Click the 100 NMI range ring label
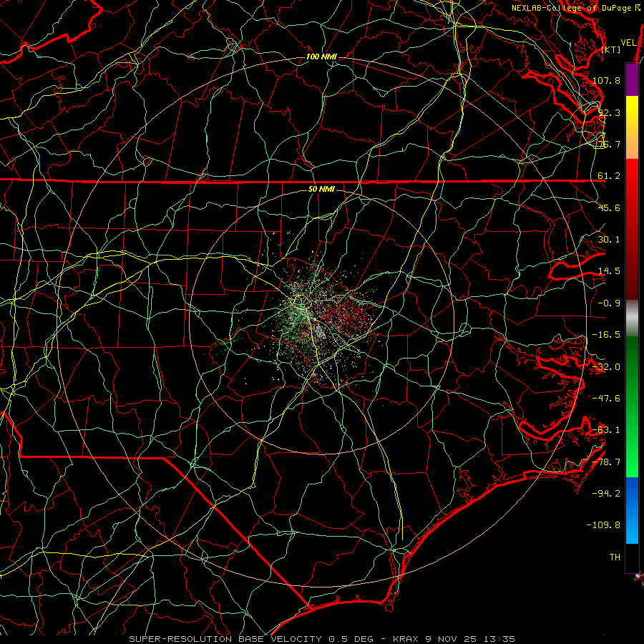 321,57
